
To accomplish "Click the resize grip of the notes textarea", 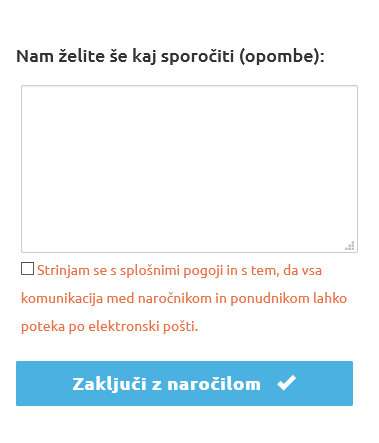I will point(350,246).
